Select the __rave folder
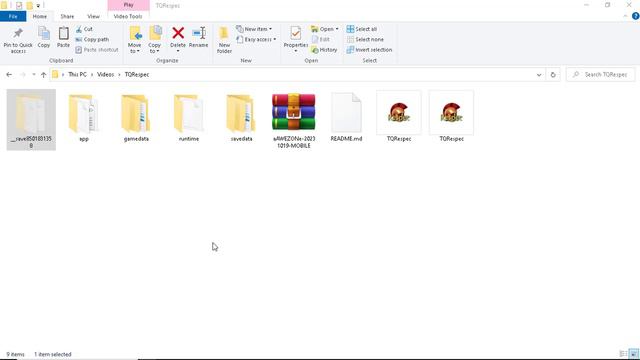 point(31,120)
